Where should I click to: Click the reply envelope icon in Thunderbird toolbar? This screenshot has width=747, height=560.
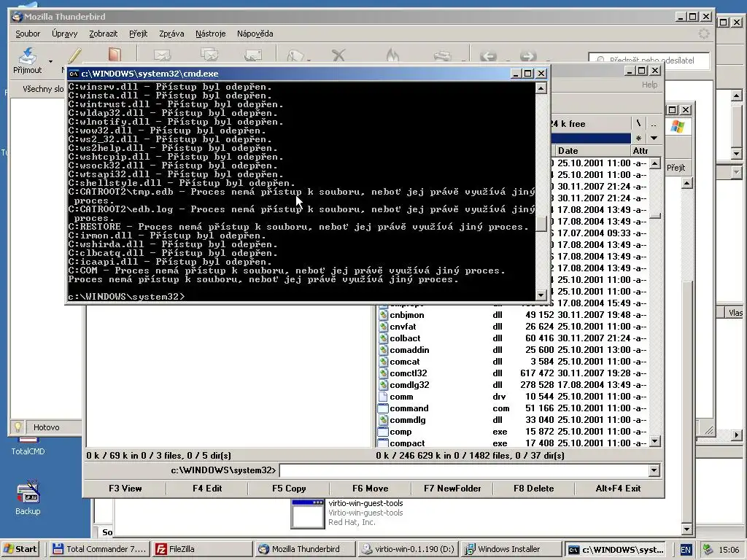[162, 55]
